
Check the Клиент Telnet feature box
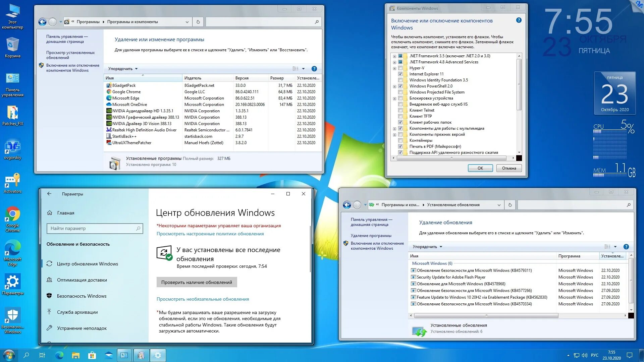400,110
